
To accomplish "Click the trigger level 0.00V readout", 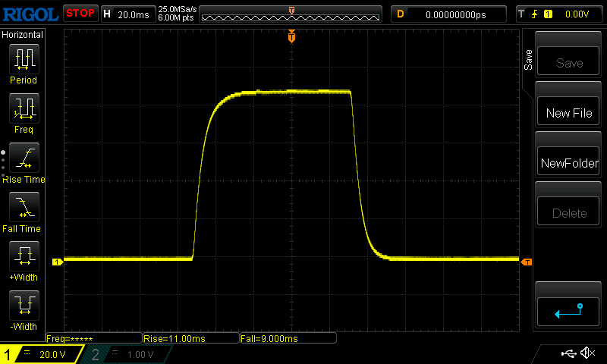I will [577, 14].
